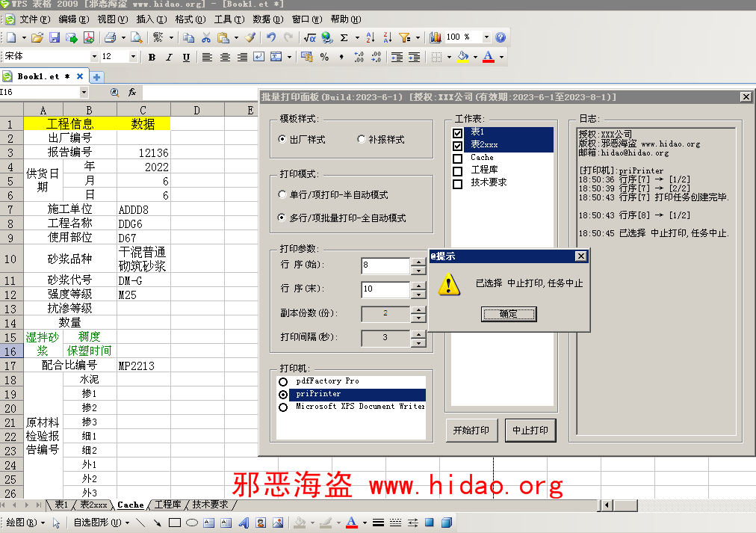
Task: Apply percent style to cells
Action: click(x=324, y=57)
